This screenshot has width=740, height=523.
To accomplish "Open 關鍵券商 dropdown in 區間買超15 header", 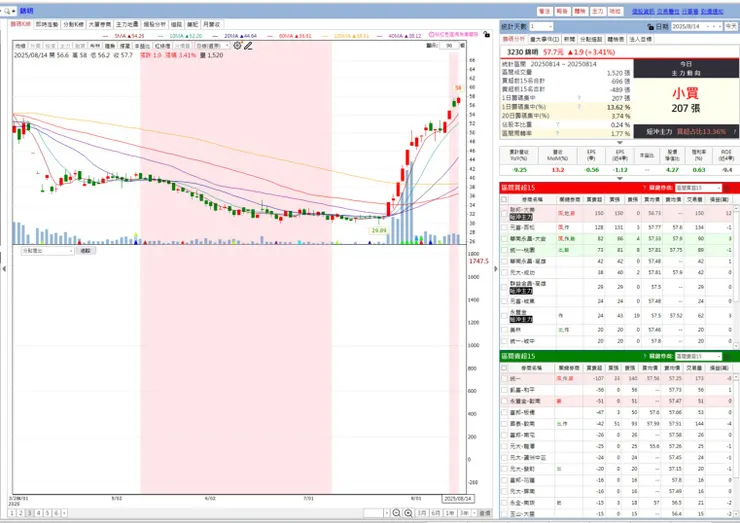I will 698,188.
